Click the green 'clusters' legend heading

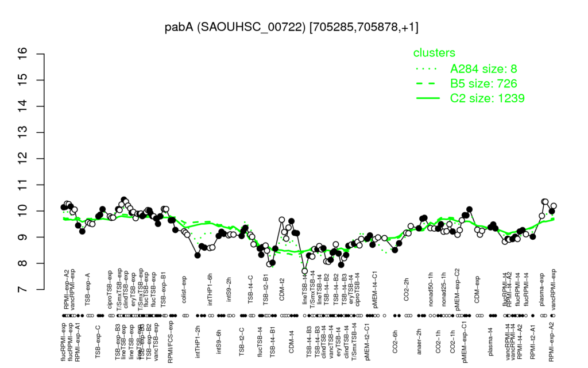[434, 52]
